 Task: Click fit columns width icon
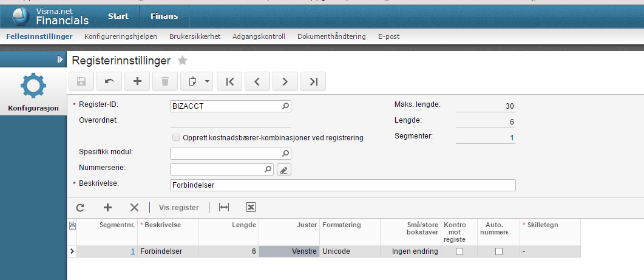pyautogui.click(x=224, y=208)
